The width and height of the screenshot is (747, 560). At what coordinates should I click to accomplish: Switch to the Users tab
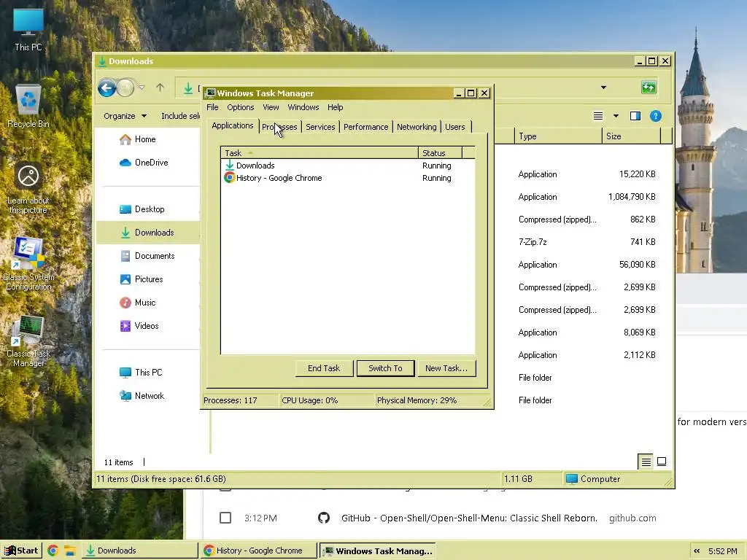coord(455,127)
